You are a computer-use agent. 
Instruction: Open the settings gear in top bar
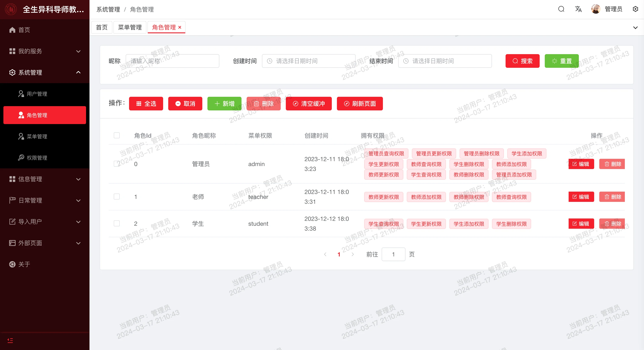tap(635, 9)
